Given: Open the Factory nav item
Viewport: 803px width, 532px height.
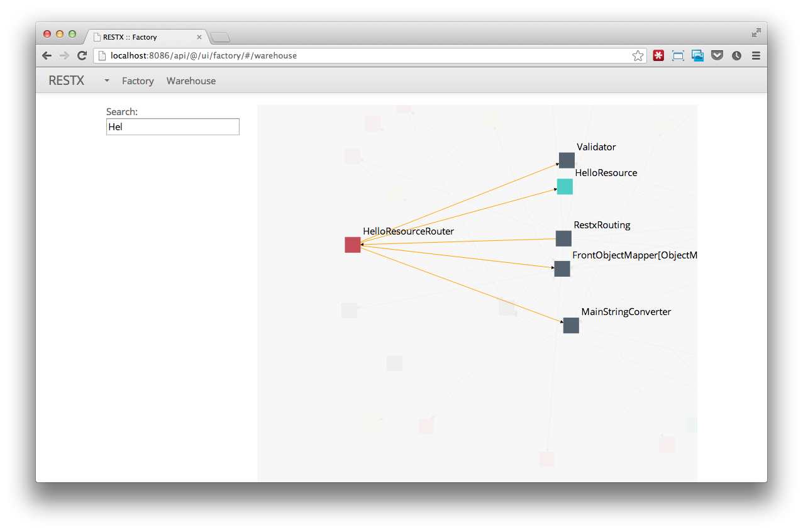Looking at the screenshot, I should pyautogui.click(x=138, y=81).
